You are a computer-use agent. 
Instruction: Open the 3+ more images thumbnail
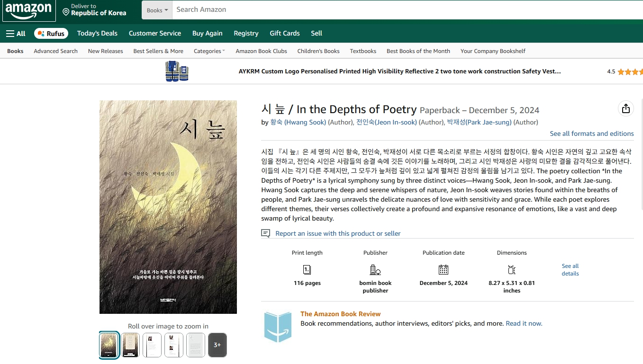coord(217,345)
